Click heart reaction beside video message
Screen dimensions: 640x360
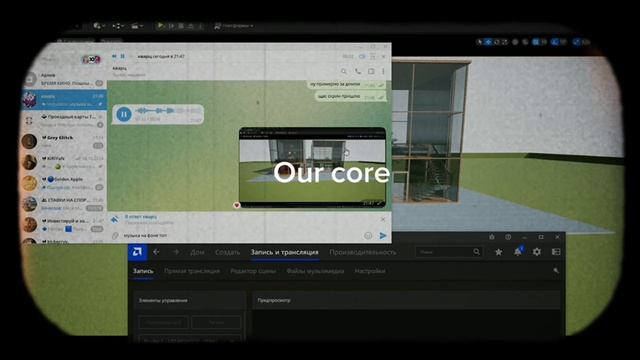click(x=236, y=205)
